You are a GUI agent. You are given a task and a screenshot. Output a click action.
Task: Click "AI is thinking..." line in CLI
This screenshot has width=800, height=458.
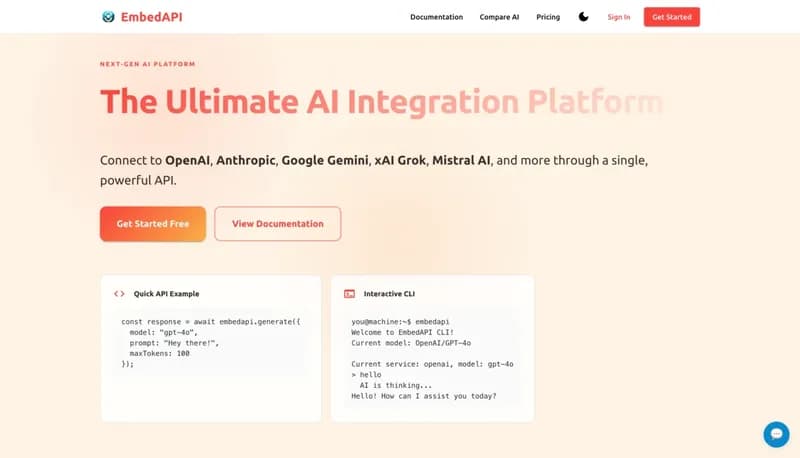(395, 386)
